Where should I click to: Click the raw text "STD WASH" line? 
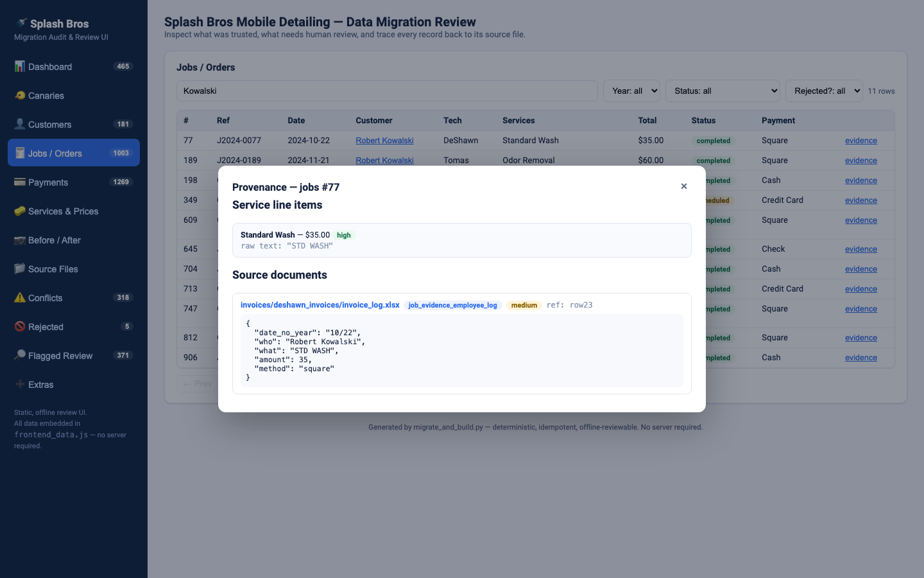[x=287, y=246]
